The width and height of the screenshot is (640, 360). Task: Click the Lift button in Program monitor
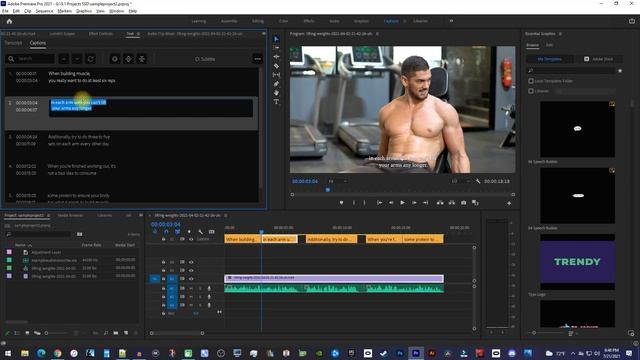pos(440,203)
